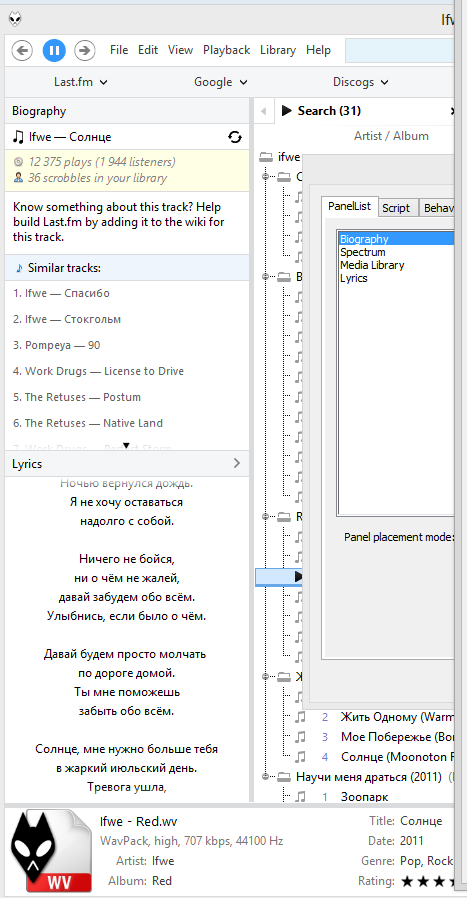This screenshot has height=898, width=467.
Task: Open the Last.fm dropdown
Action: click(81, 82)
